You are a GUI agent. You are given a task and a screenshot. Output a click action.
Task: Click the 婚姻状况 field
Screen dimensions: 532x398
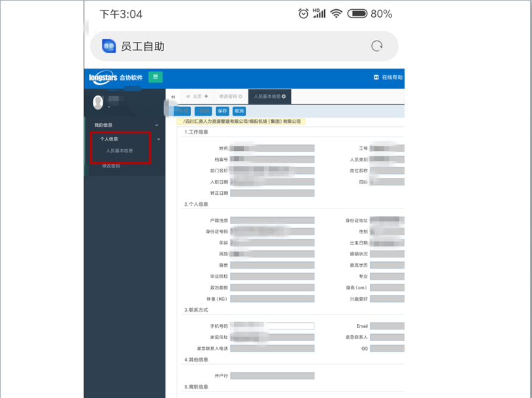click(387, 254)
